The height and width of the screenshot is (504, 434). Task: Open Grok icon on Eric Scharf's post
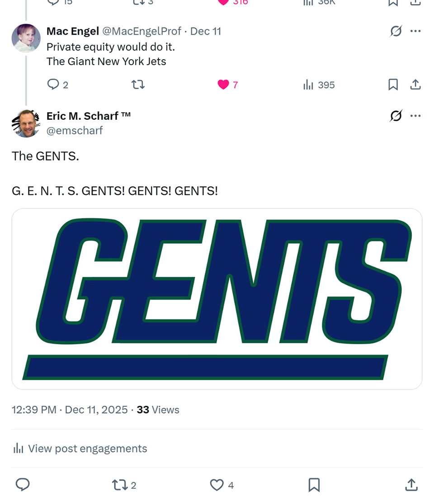(x=396, y=116)
